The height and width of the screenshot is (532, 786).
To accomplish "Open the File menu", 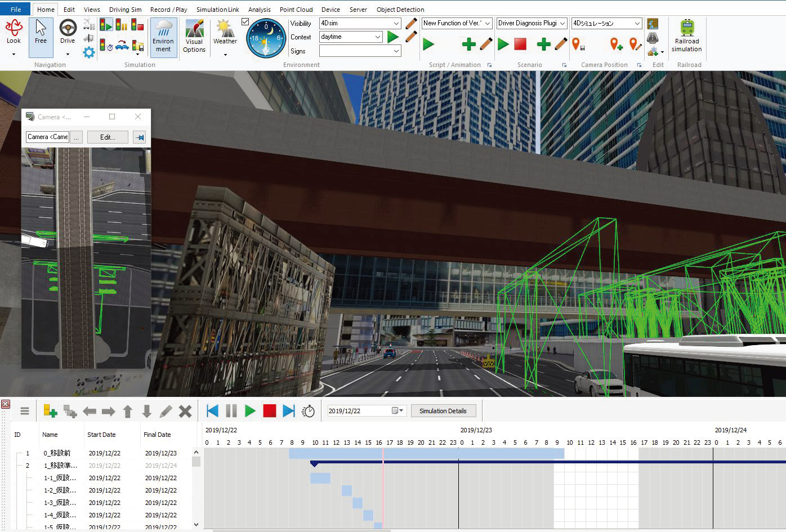I will (16, 9).
